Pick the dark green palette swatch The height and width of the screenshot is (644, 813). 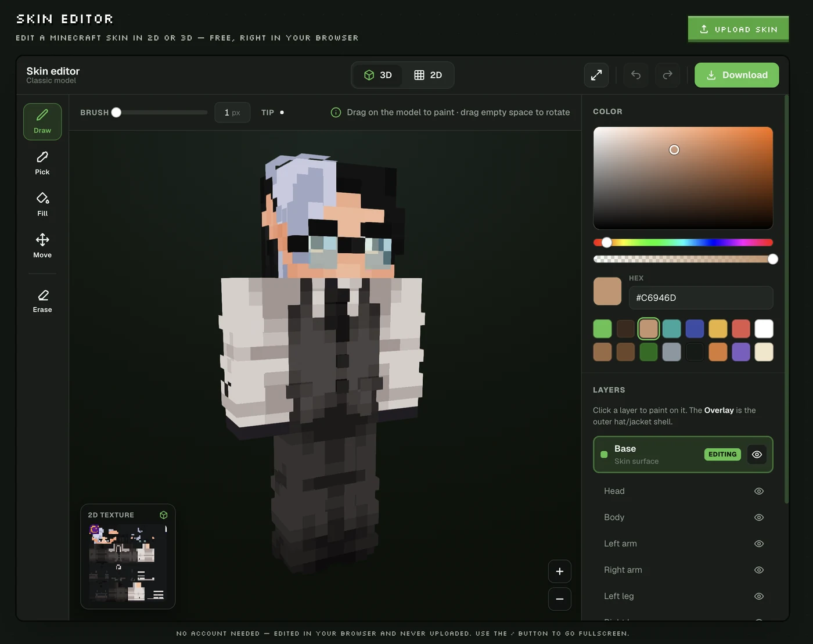point(649,352)
